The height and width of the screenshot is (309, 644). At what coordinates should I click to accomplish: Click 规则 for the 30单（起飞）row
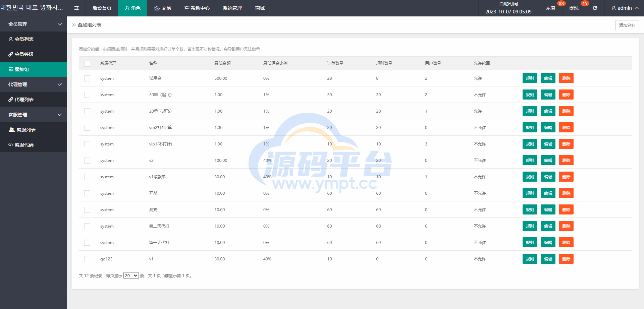coord(530,95)
